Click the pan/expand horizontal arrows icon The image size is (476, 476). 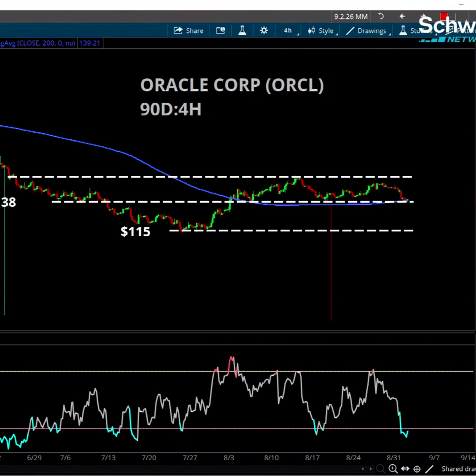405,469
